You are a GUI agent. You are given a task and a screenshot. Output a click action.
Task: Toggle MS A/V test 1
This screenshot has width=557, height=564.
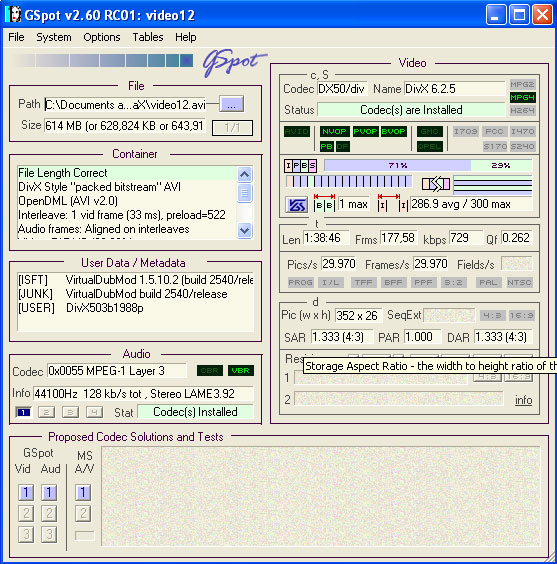(83, 492)
